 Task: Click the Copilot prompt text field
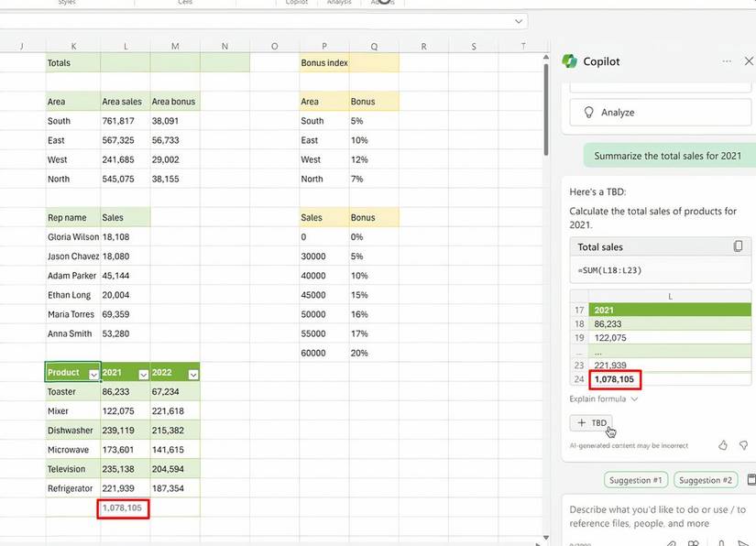655,516
